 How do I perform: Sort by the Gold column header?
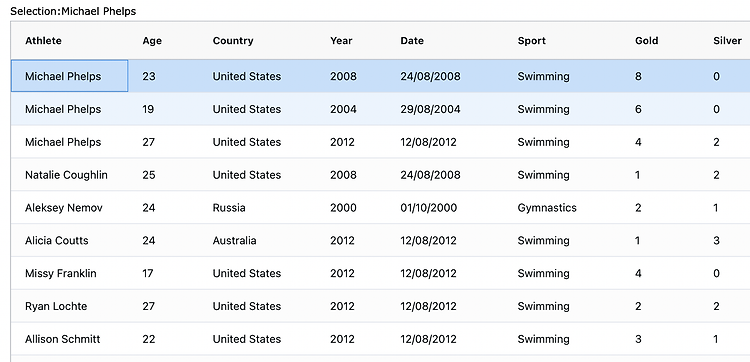click(x=660, y=41)
